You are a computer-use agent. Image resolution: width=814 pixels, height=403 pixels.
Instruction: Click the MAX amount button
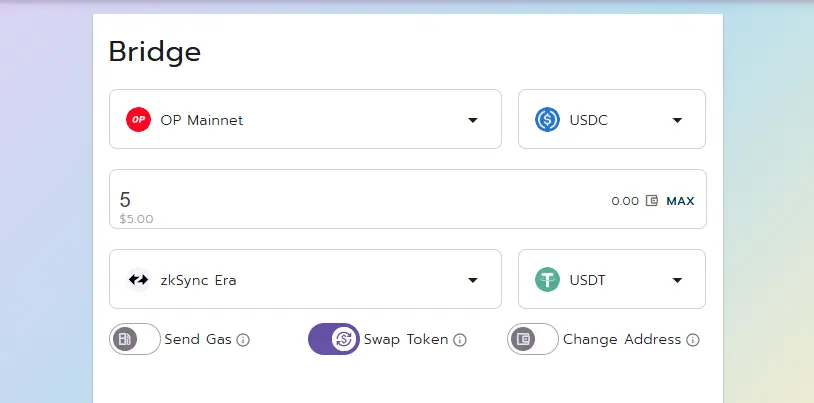tap(680, 201)
